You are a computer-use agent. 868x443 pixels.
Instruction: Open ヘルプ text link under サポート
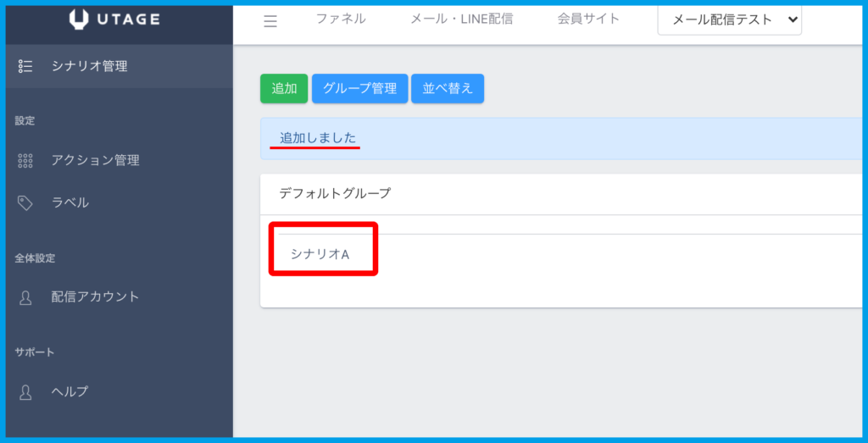(70, 391)
